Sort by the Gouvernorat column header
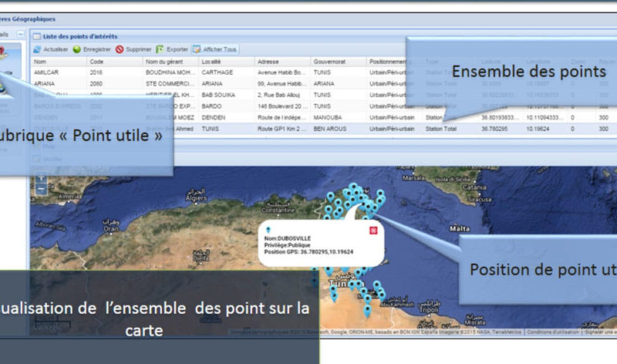The height and width of the screenshot is (364, 617). pos(337,61)
